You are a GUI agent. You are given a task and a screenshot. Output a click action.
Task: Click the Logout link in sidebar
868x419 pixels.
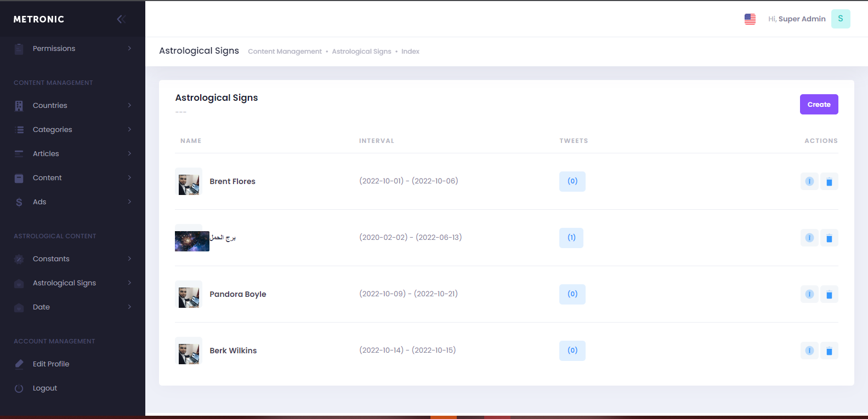44,388
